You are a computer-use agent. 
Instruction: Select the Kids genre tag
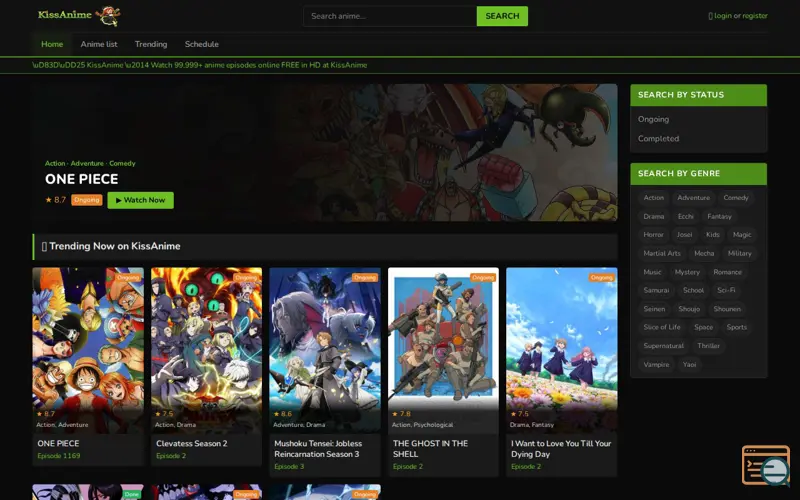[712, 235]
